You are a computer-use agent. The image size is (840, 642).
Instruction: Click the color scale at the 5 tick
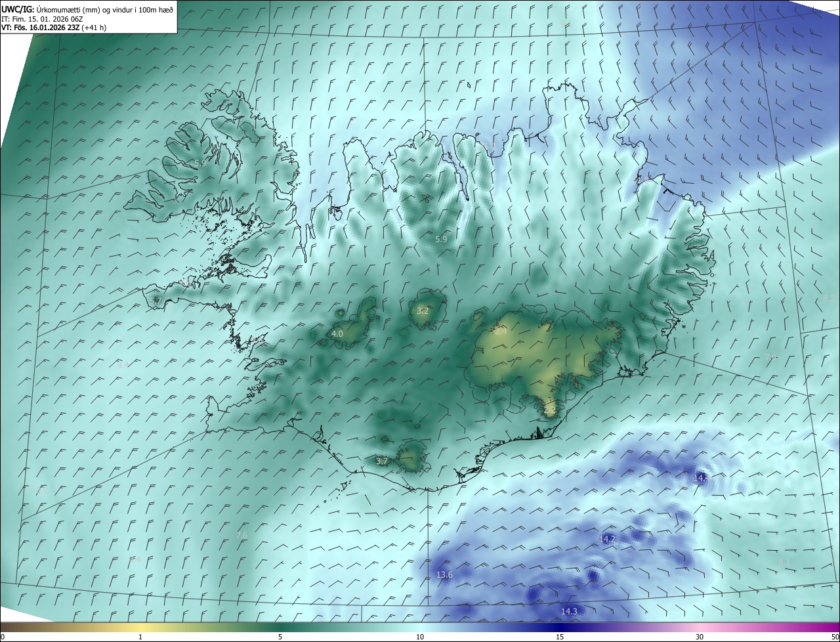click(280, 637)
